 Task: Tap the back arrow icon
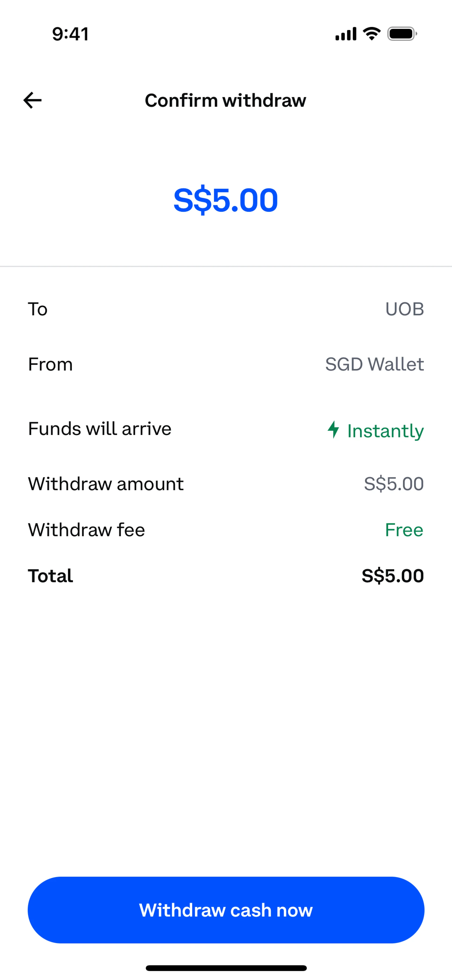tap(33, 101)
